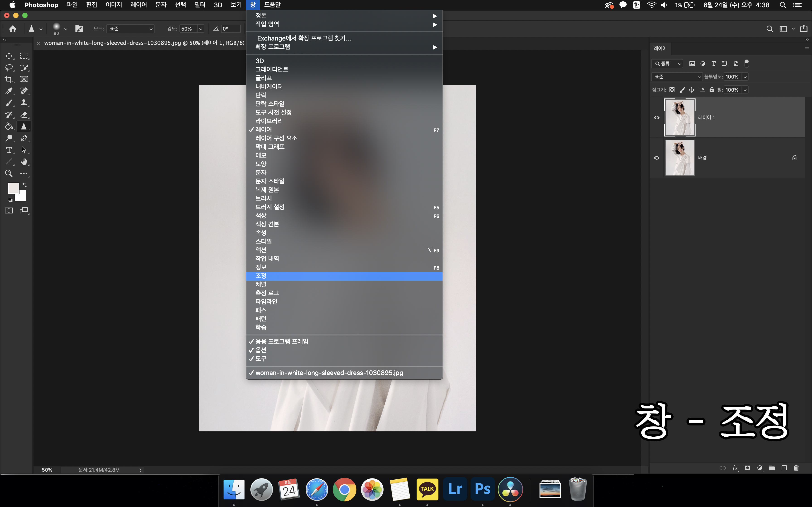
Task: Open the 필터 menu in menu bar
Action: pyautogui.click(x=200, y=5)
